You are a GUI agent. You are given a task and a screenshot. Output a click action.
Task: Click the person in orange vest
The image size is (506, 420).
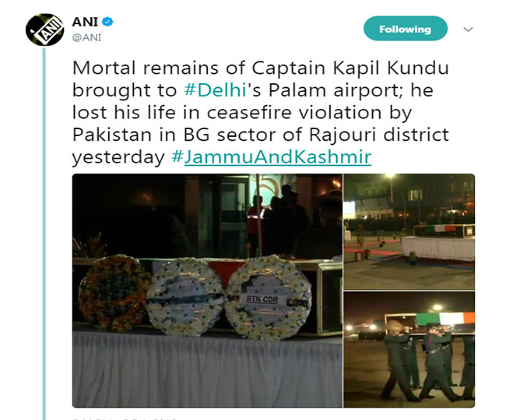point(255,222)
